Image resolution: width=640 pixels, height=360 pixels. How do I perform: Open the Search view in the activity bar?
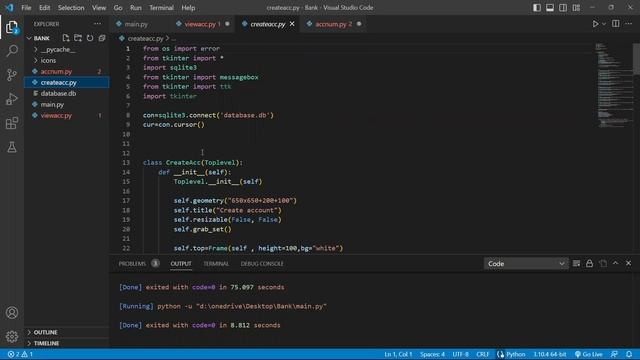pyautogui.click(x=12, y=51)
